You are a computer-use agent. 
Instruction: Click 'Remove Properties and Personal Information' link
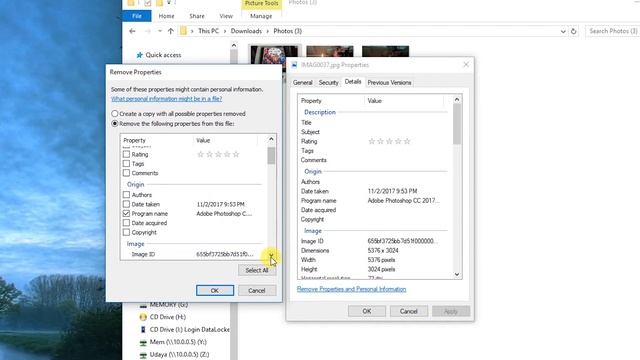coord(351,289)
